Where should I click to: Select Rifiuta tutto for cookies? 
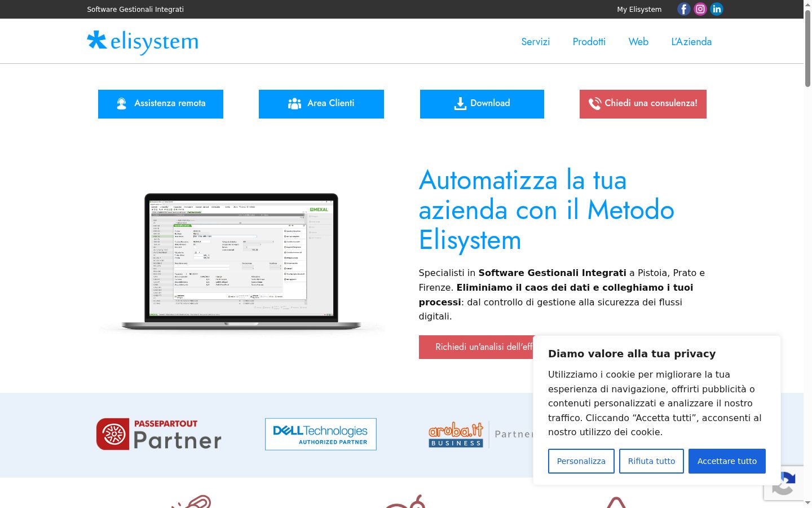651,461
